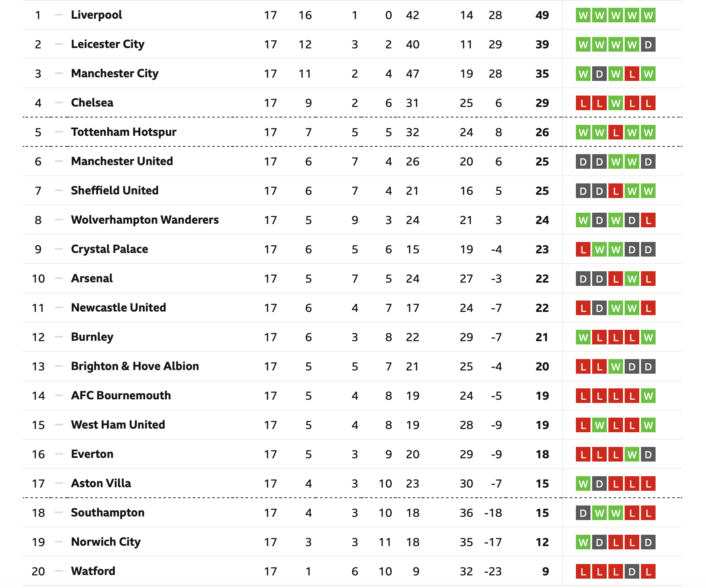706x588 pixels.
Task: Click the Crystal Palace team link
Action: (109, 249)
